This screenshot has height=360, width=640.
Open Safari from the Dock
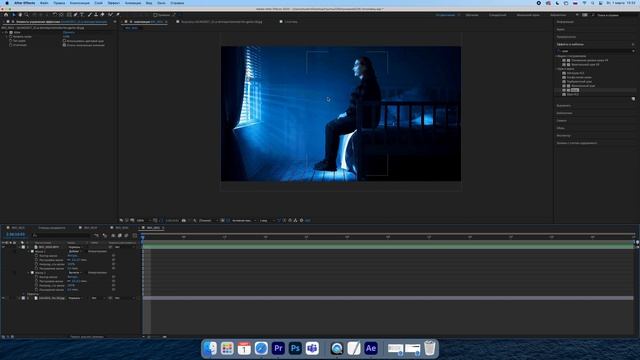click(x=261, y=348)
